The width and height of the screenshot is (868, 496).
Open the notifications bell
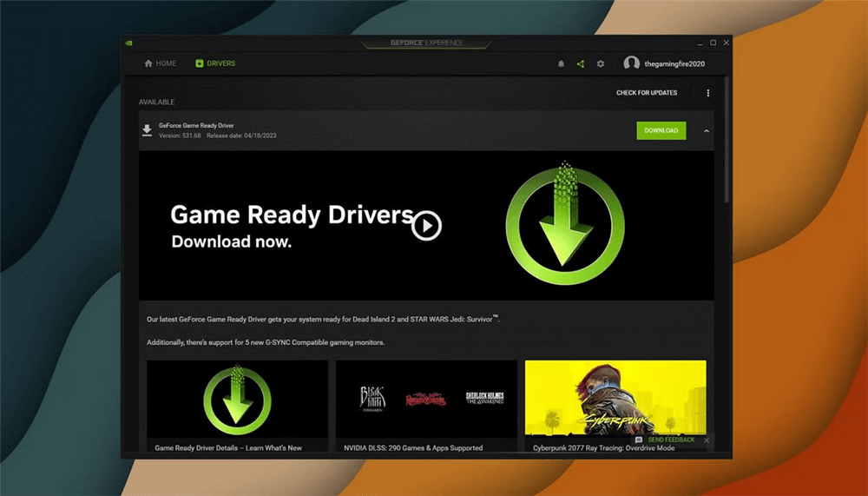click(x=561, y=63)
